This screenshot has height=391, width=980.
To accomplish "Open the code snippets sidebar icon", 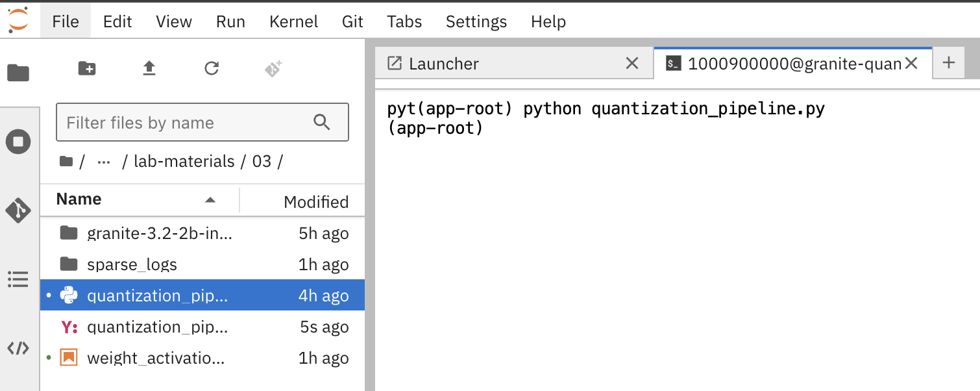I will click(x=18, y=348).
